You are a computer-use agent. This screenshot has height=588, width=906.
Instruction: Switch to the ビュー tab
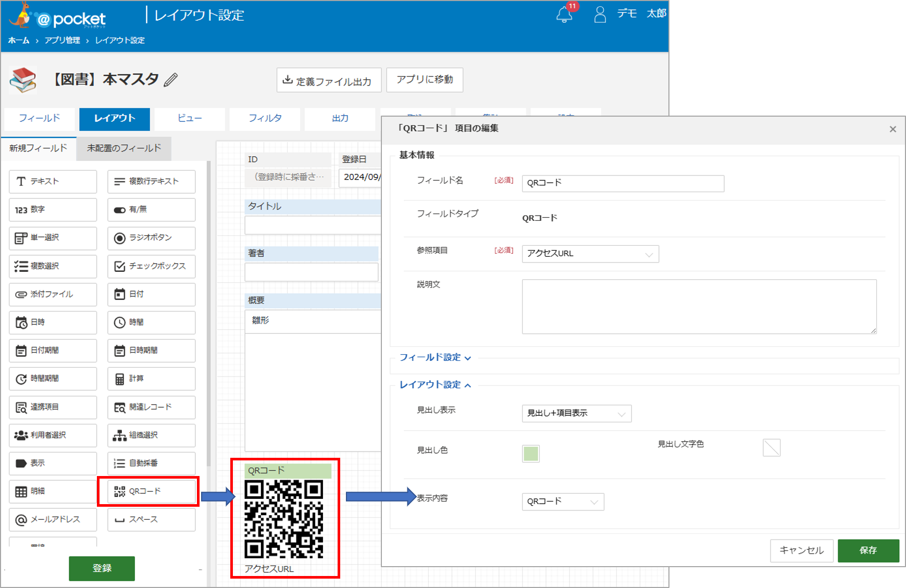pos(189,119)
